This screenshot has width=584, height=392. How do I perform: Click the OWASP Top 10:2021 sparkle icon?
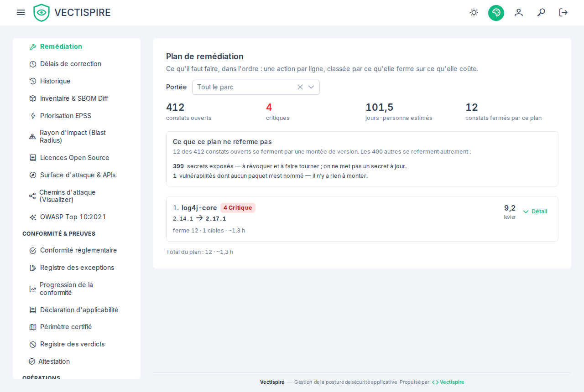pyautogui.click(x=33, y=217)
